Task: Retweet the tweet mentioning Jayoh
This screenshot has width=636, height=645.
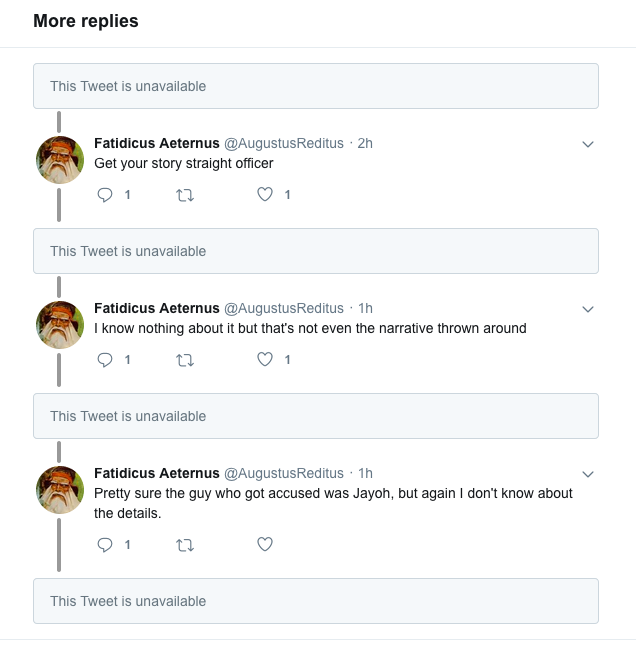Action: pyautogui.click(x=185, y=545)
